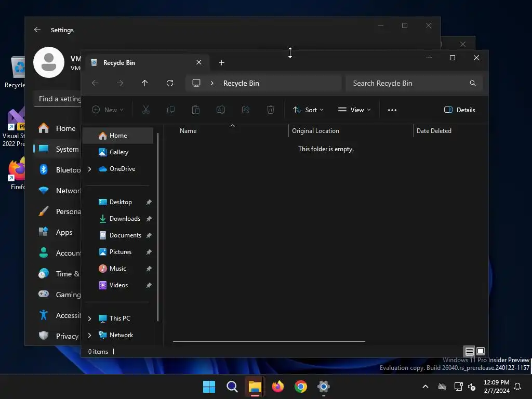532x399 pixels.
Task: Unpin Downloads using its pin icon
Action: click(149, 219)
